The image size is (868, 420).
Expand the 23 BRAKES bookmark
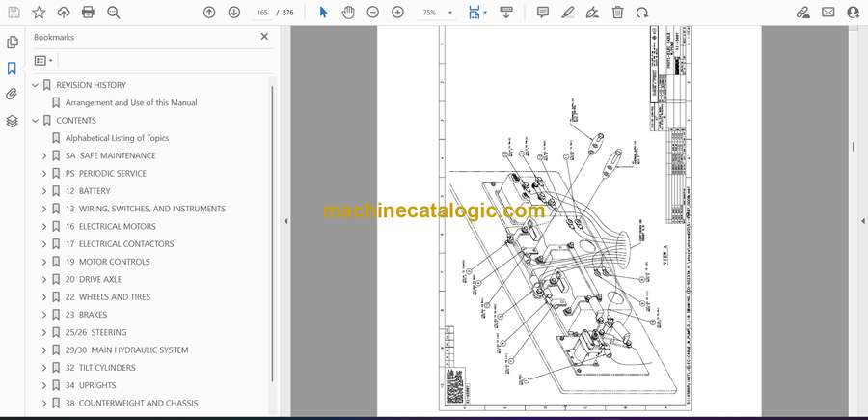44,316
